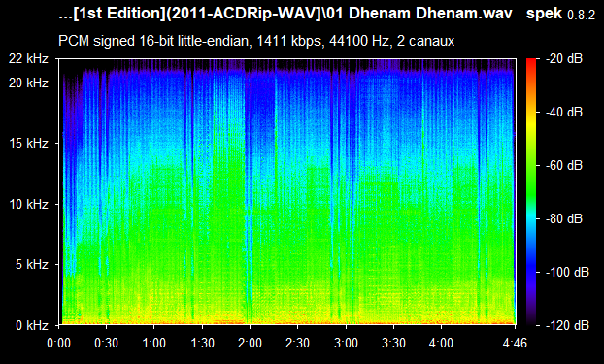Click the 4:00 time marker
Screen dimensions: 604x364
[x=442, y=343]
